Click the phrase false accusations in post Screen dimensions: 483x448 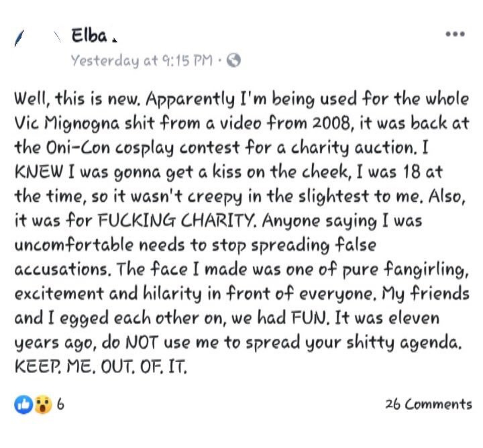tap(195, 257)
